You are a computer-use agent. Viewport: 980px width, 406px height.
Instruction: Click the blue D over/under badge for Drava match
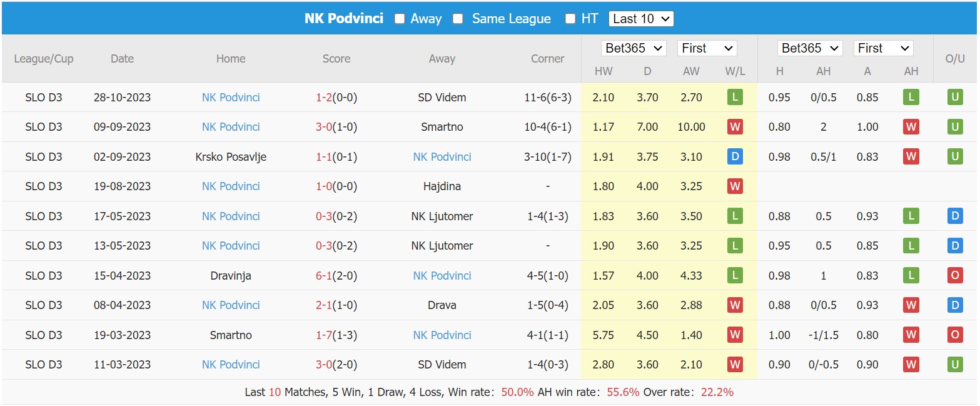click(x=954, y=305)
